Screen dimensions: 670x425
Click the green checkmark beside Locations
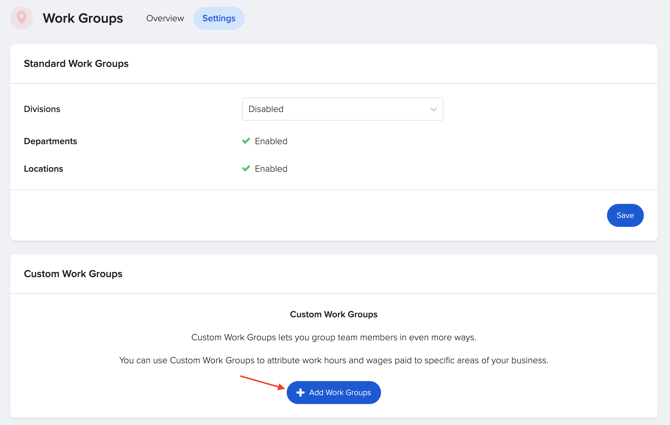[x=246, y=169]
